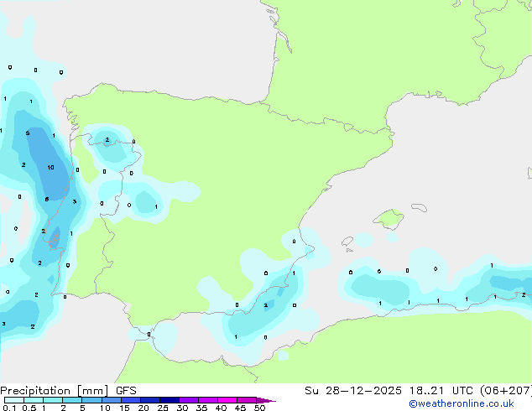Screen dimensions: 532x411
Task: Select the 10–15 mm legend swatch
Action: click(x=111, y=400)
